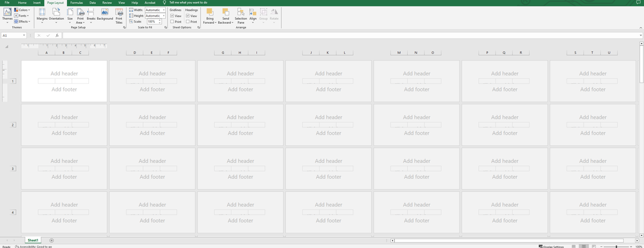The width and height of the screenshot is (644, 248).
Task: Click the Send Backward icon
Action: [x=225, y=12]
